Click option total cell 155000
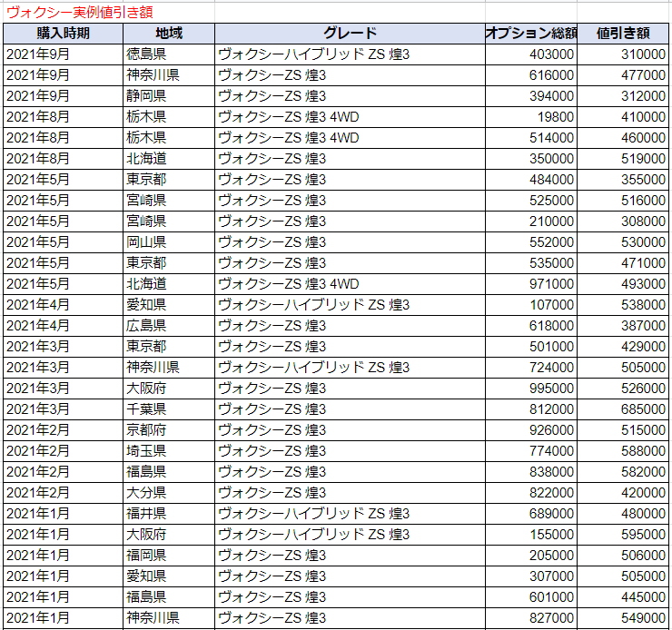The height and width of the screenshot is (630, 672). click(x=531, y=535)
